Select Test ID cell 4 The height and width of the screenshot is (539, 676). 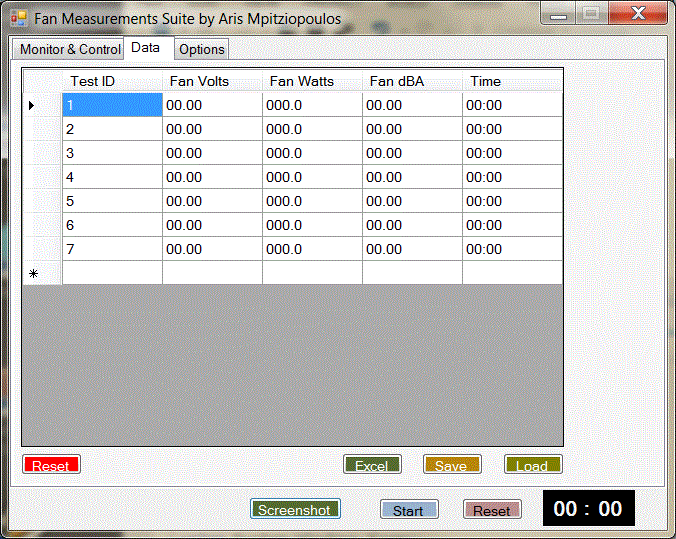click(112, 177)
